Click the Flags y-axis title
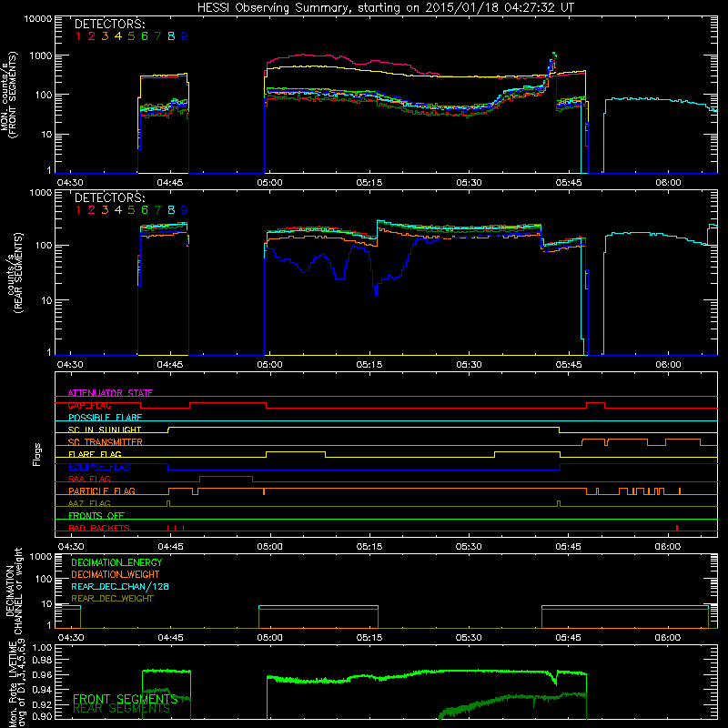728x728 pixels. tap(36, 454)
